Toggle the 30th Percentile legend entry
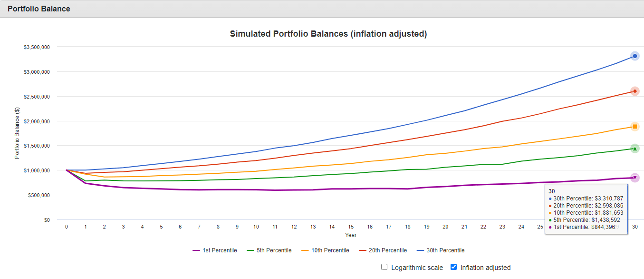644x279 pixels. click(441, 250)
